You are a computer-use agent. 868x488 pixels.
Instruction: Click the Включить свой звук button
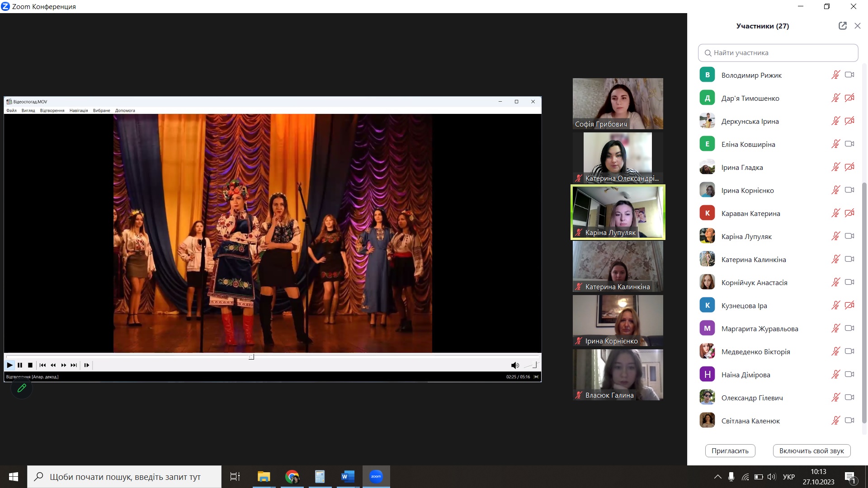point(811,450)
